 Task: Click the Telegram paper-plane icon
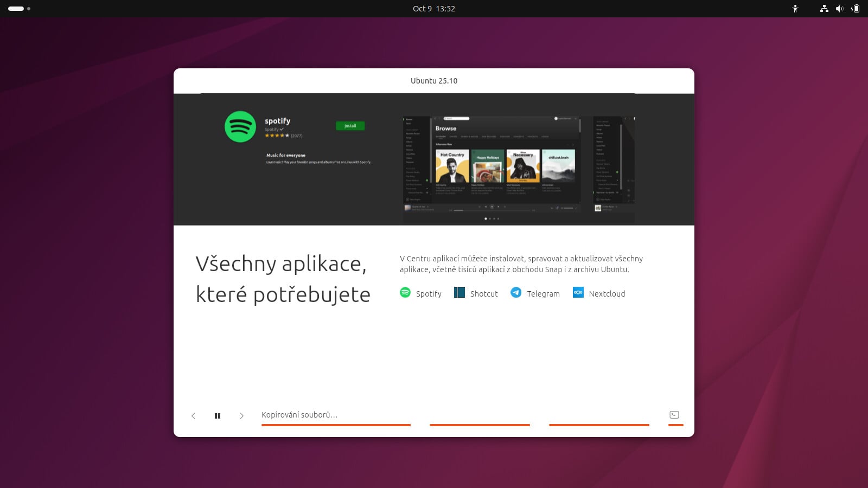tap(516, 293)
